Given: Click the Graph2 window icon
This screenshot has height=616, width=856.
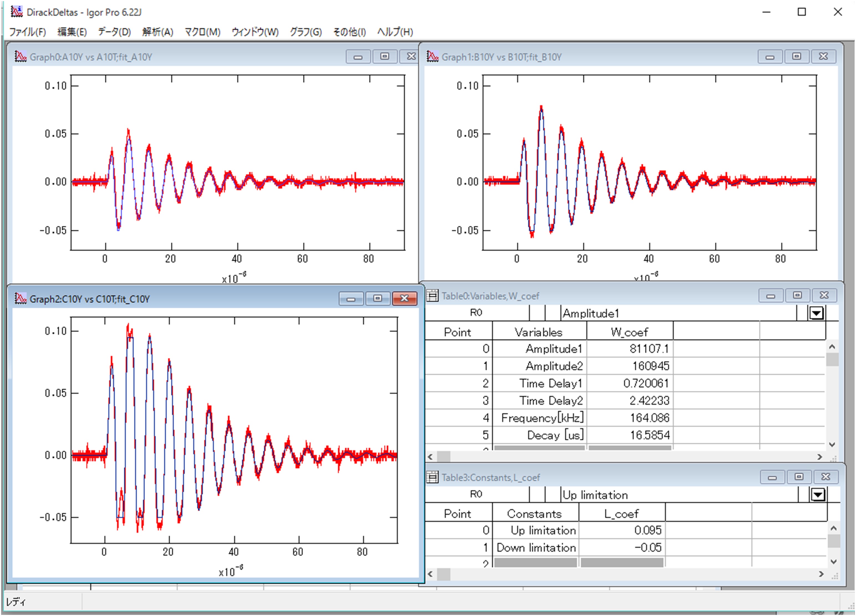Looking at the screenshot, I should 20,299.
